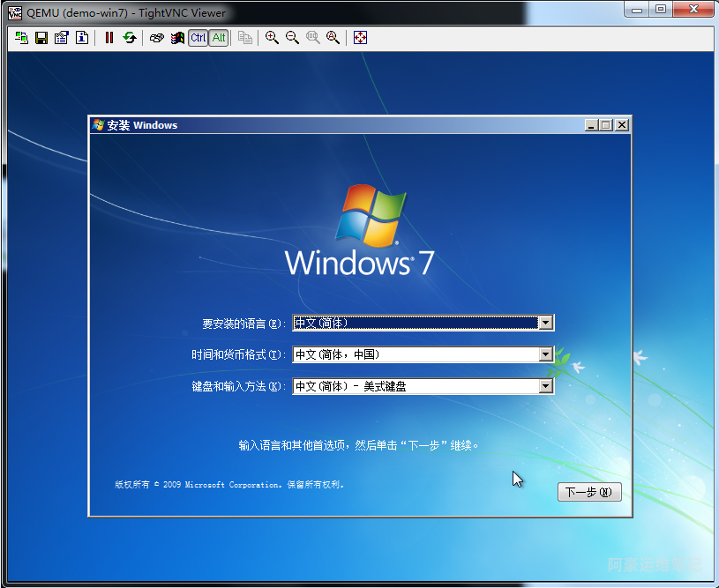Click the New Connection toolbar icon

click(21, 38)
